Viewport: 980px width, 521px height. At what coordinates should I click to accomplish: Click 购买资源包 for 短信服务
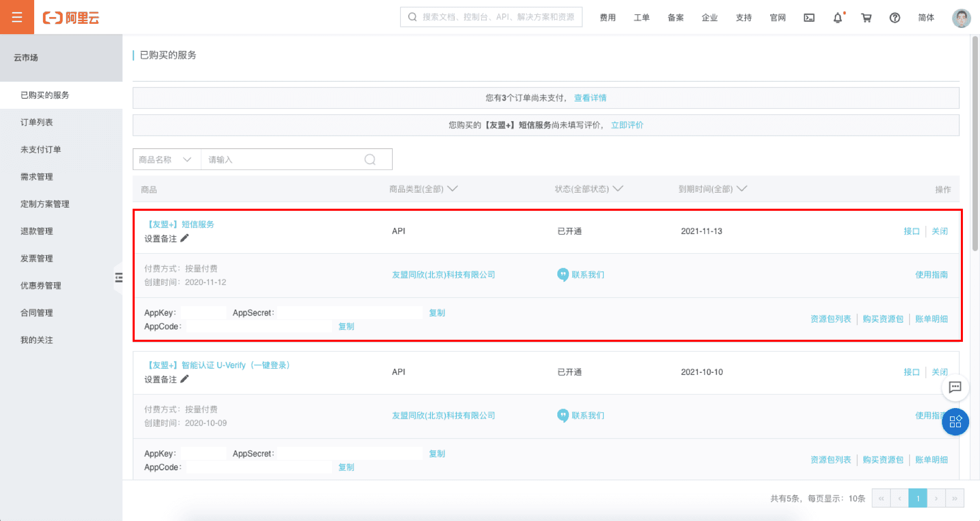(883, 319)
